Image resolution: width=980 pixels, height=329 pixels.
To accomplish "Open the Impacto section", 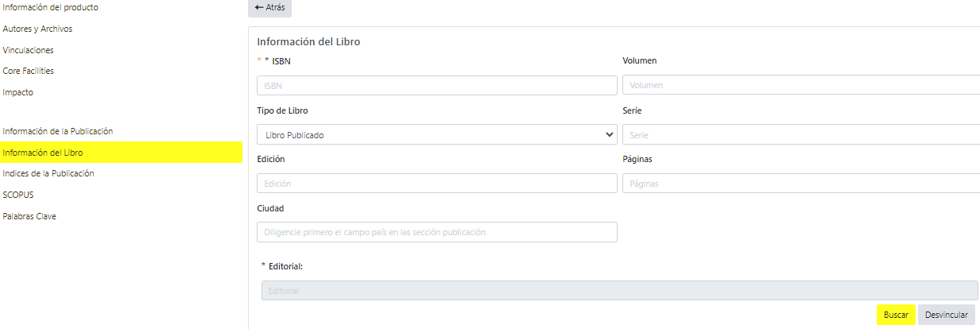I will [18, 92].
